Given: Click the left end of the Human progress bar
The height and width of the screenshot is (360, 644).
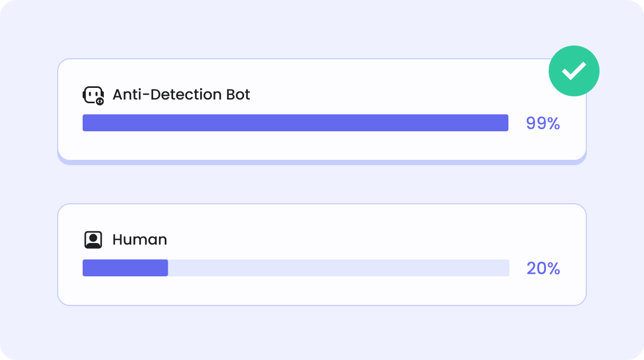Looking at the screenshot, I should point(85,268).
